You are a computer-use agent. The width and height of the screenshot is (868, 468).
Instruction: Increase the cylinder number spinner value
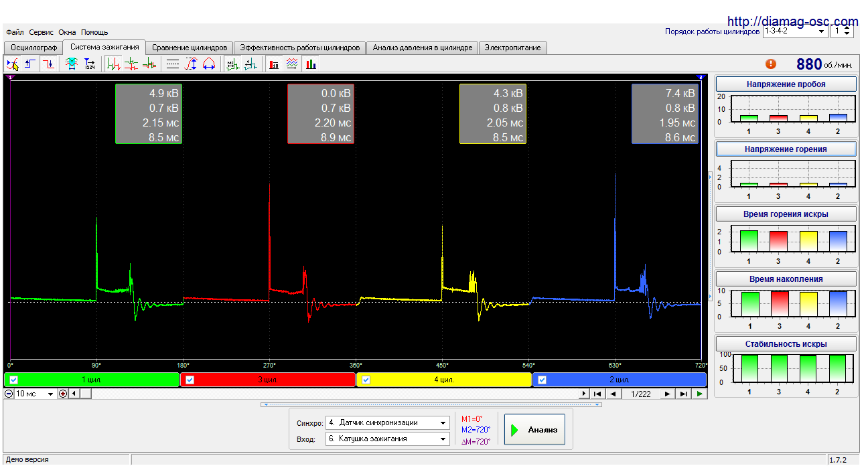point(849,28)
